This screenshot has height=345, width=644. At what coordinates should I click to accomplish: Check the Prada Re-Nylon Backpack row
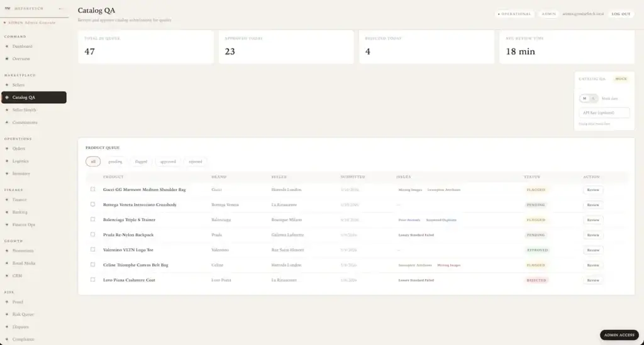pos(93,234)
